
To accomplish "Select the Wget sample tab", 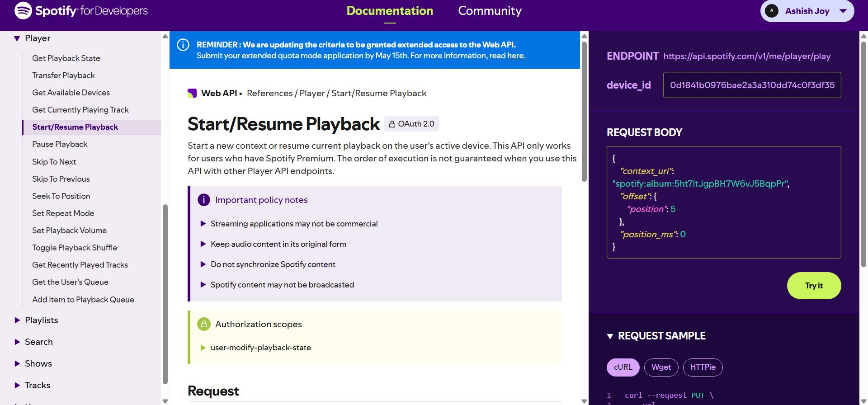I will pos(661,367).
